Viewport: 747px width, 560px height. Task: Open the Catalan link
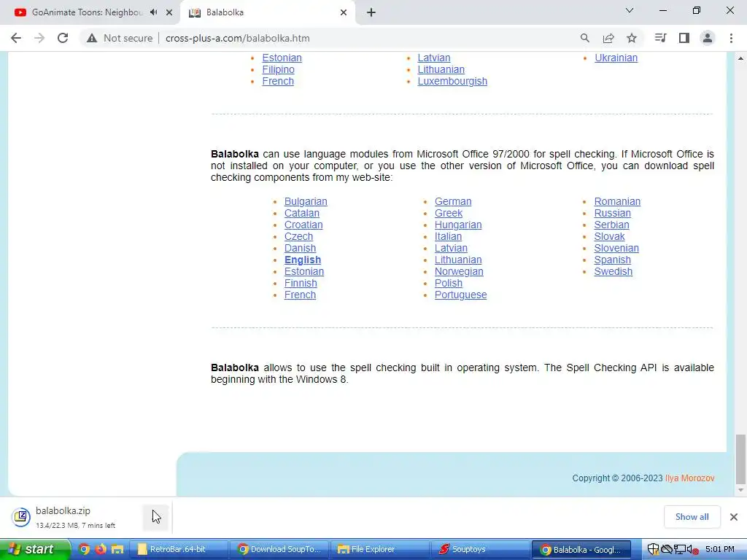coord(302,214)
